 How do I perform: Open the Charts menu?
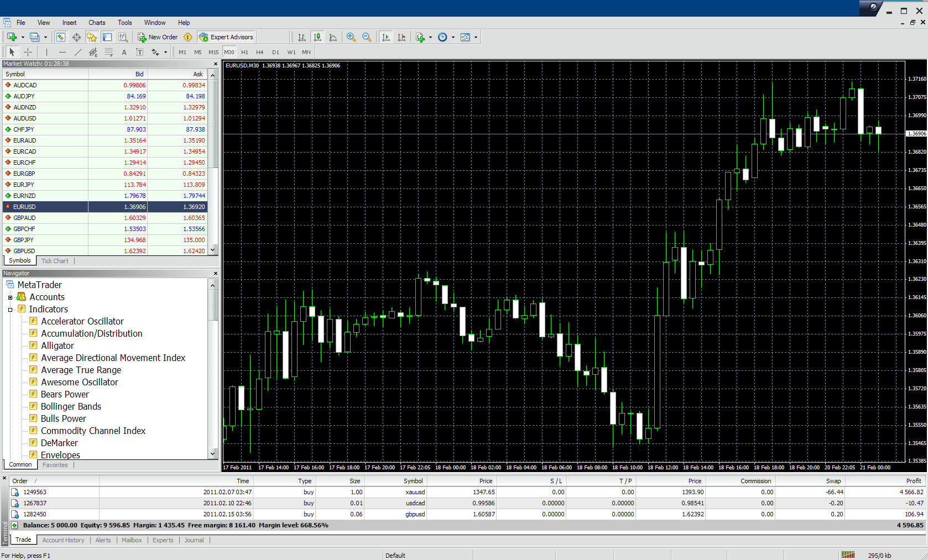tap(97, 23)
